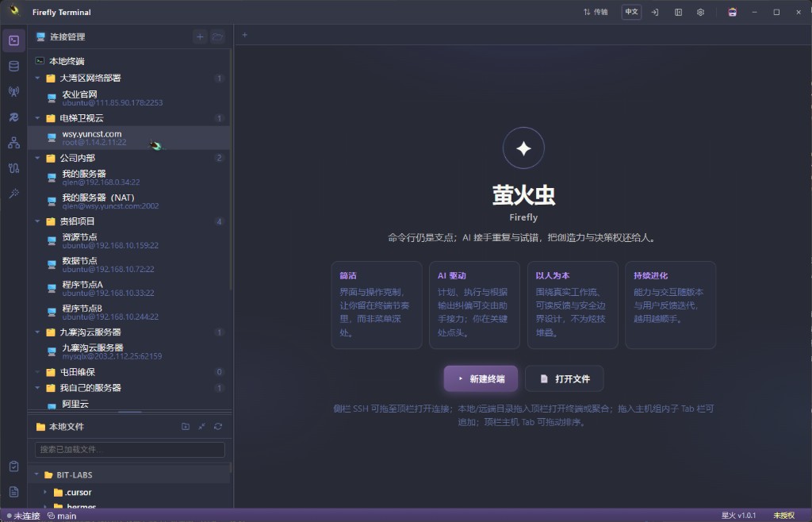Collapse the 我自己的服务器 group
Screen dimensions: 812x522
(x=37, y=387)
